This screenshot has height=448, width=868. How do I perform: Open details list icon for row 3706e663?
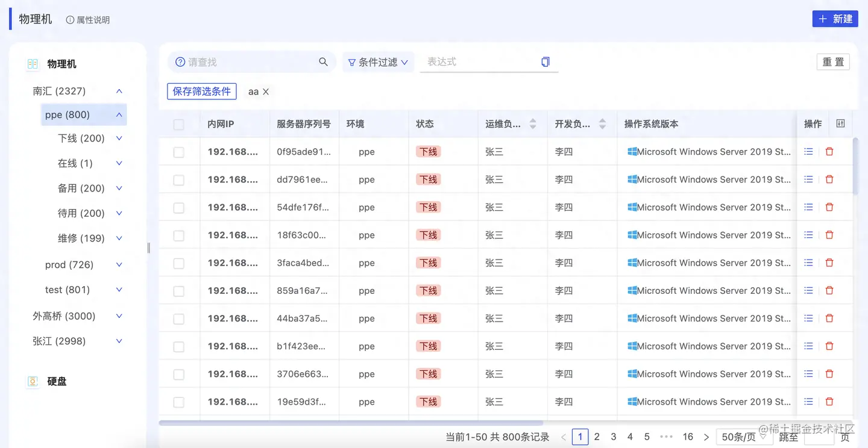pos(808,374)
